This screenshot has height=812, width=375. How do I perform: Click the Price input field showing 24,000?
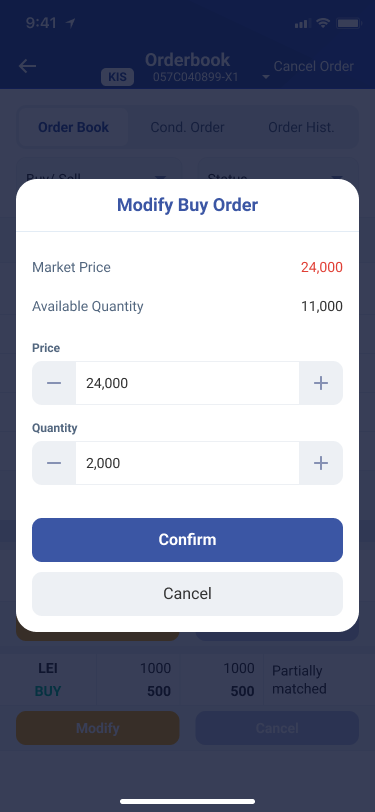[x=188, y=383]
